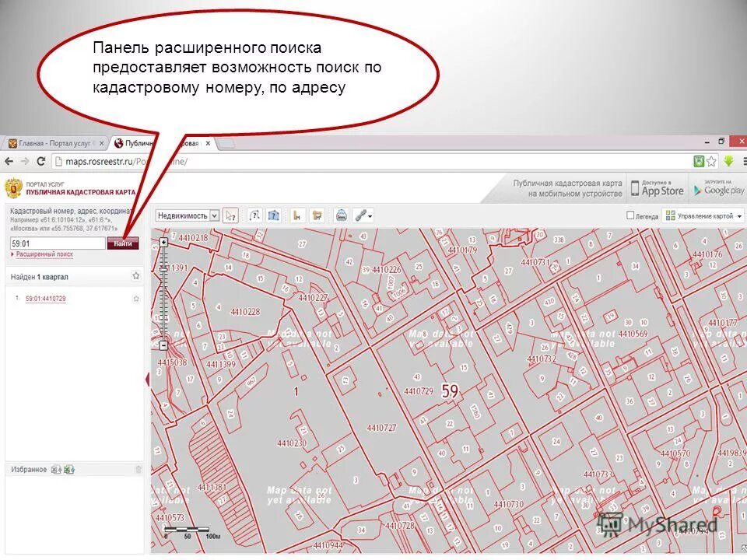
Task: Expand the Управление картой dropdown arrow
Action: click(739, 216)
